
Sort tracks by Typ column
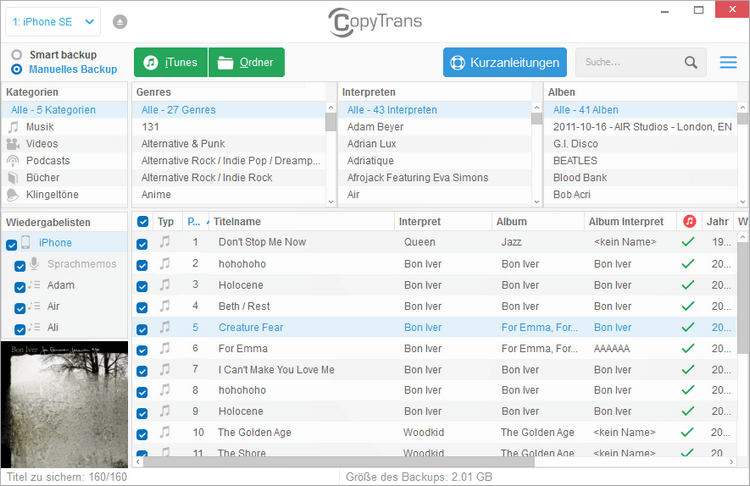coord(166,221)
